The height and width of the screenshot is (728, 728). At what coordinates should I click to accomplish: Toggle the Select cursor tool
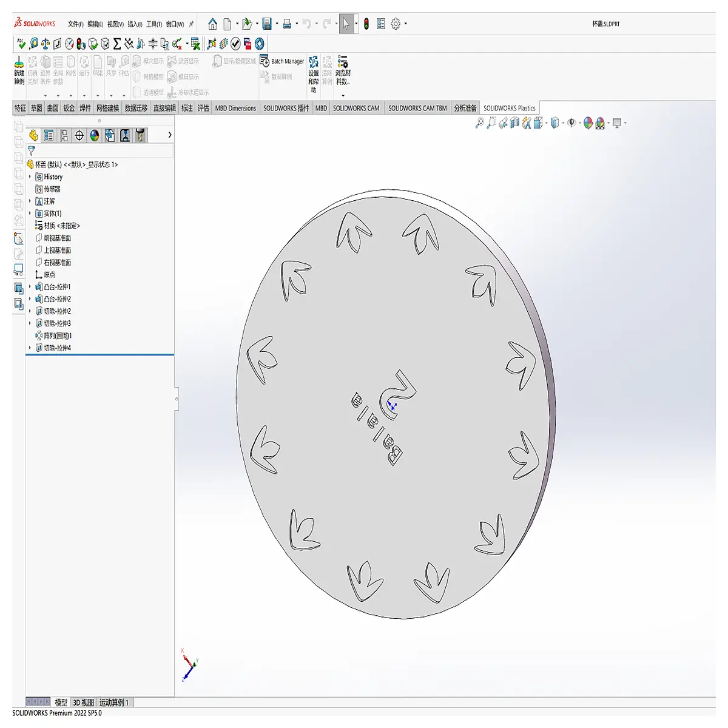click(x=346, y=24)
